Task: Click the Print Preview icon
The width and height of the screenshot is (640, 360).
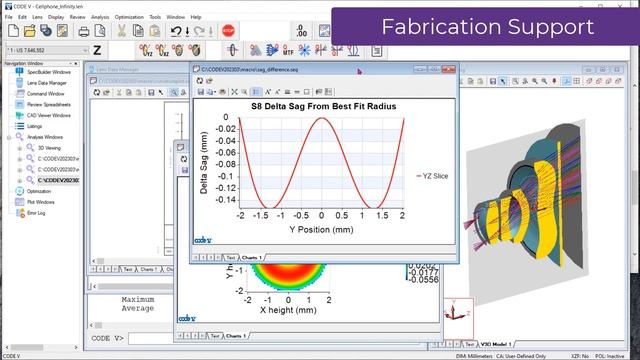Action: point(100,31)
